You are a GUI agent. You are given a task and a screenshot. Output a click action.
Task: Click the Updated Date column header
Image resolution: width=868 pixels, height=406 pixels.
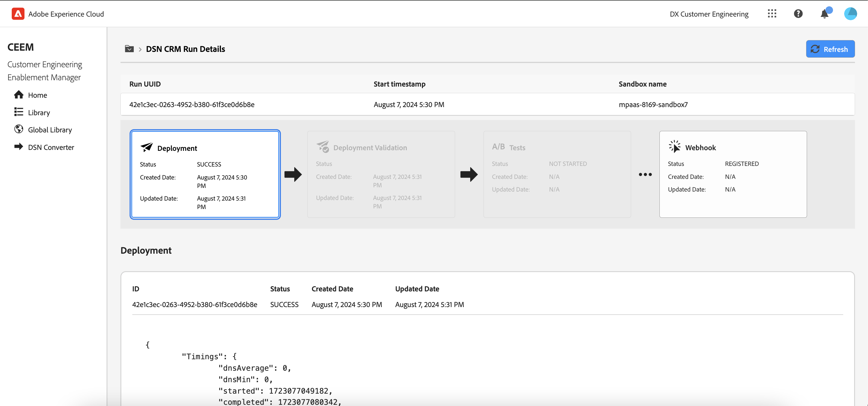[x=417, y=288]
